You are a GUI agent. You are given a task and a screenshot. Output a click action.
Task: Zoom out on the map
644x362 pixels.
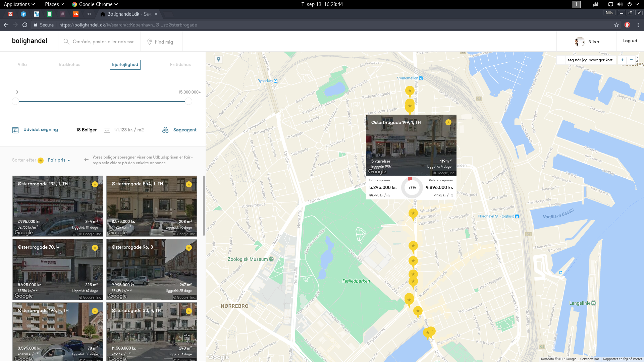pos(631,60)
